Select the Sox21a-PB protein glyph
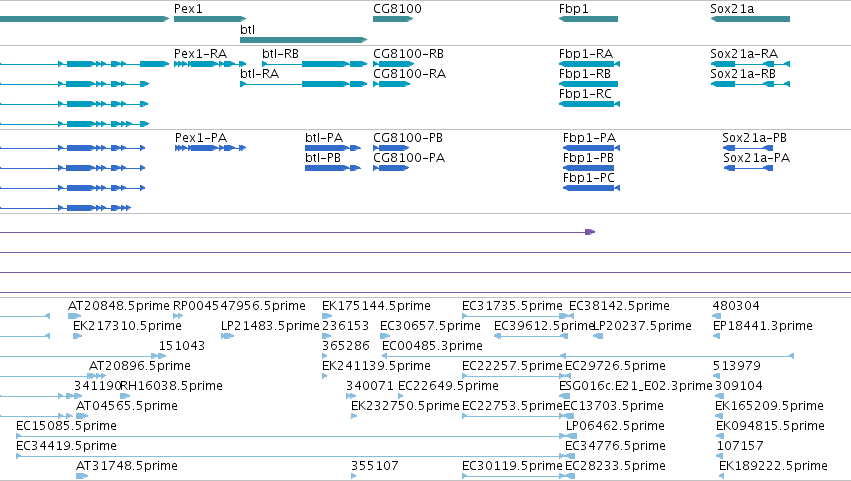This screenshot has width=851, height=481. coord(748,148)
